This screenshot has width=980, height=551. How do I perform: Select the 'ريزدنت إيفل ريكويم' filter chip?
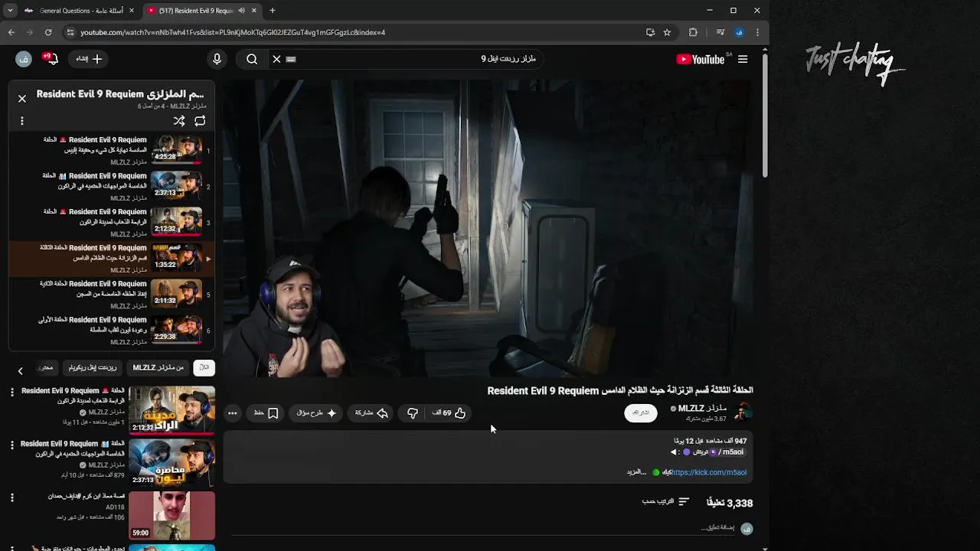click(x=93, y=368)
